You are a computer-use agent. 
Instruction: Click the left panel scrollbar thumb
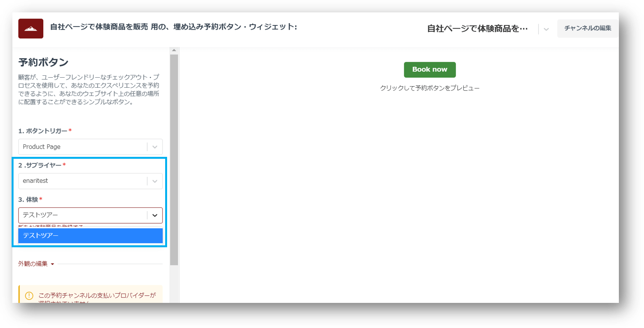174,159
